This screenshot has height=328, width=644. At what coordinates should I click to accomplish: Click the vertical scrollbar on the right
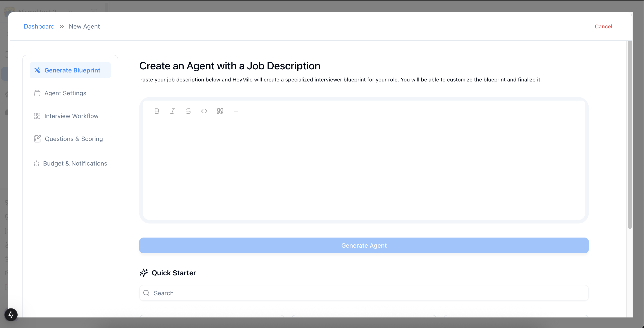[x=630, y=135]
